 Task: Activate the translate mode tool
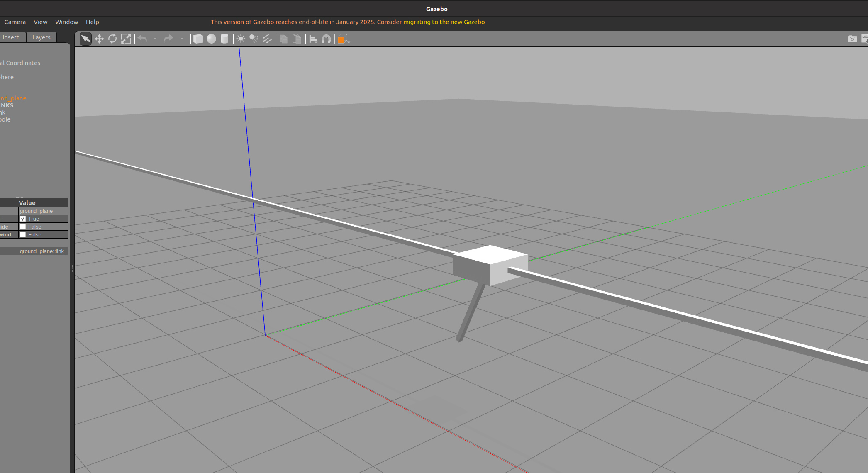click(99, 39)
